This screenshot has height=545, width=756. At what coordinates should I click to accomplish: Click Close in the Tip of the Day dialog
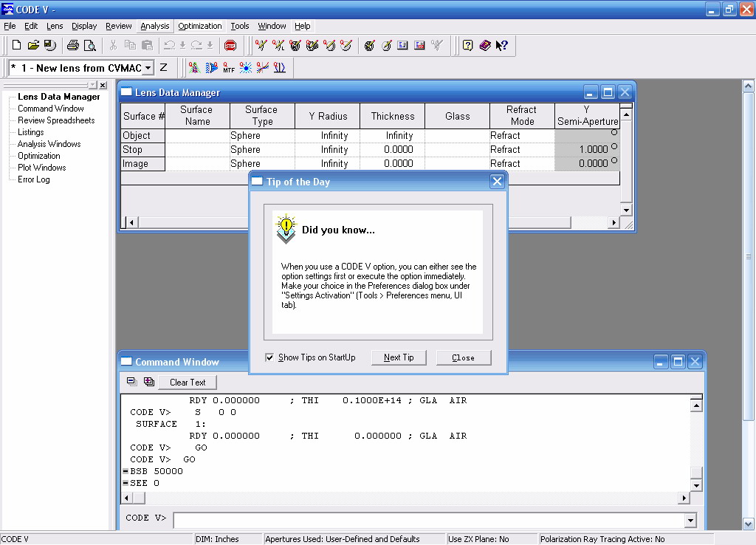464,357
